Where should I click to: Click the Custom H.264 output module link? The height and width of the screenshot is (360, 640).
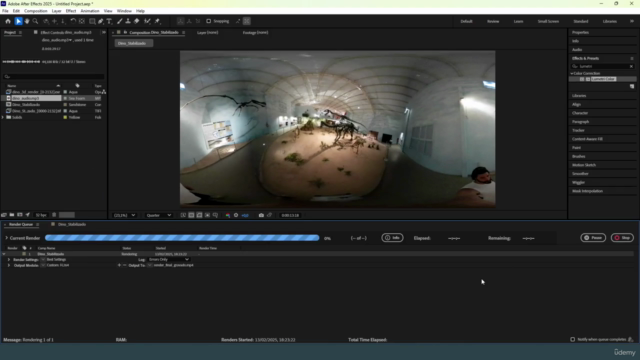coord(58,265)
